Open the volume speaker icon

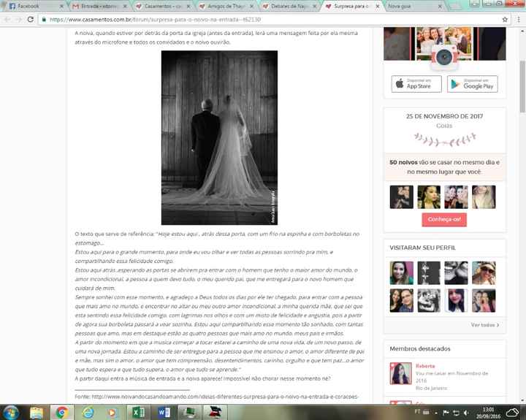[466, 413]
